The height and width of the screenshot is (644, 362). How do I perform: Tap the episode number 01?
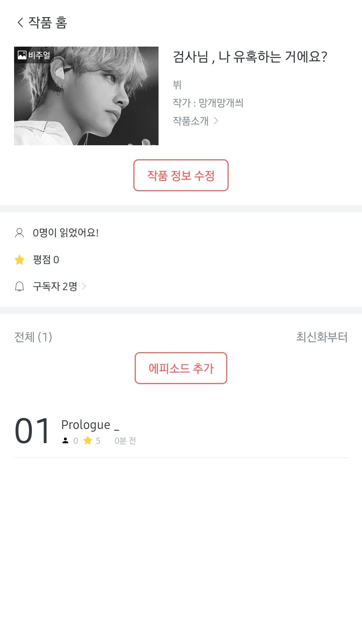(33, 431)
